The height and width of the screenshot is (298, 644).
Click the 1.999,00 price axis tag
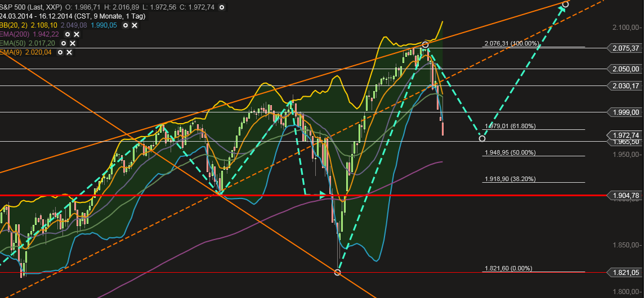pyautogui.click(x=624, y=112)
